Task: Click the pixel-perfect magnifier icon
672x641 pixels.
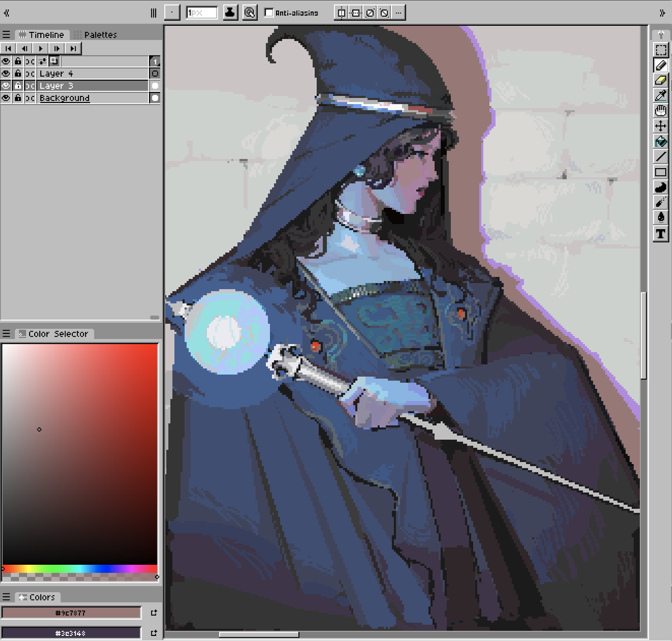Action: click(250, 12)
